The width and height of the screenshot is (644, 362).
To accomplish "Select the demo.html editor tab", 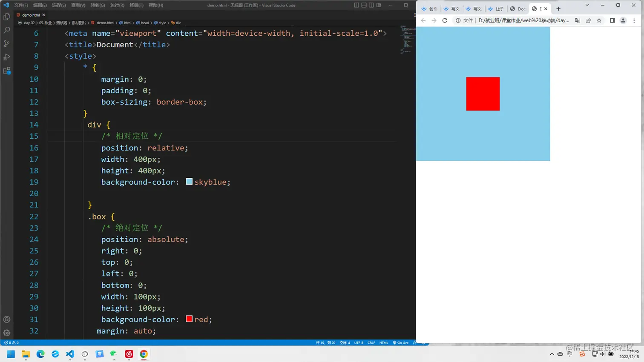I will (x=31, y=15).
